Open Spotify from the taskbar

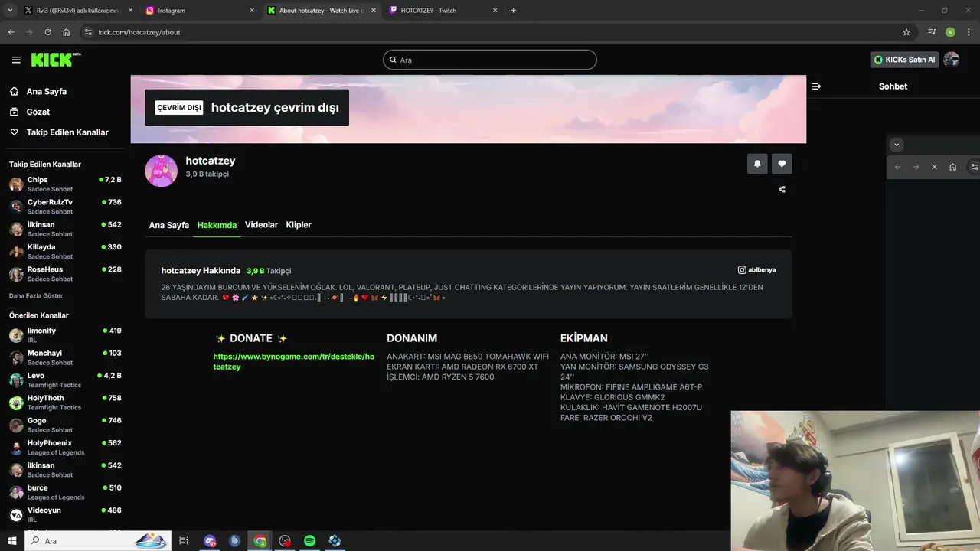[309, 541]
